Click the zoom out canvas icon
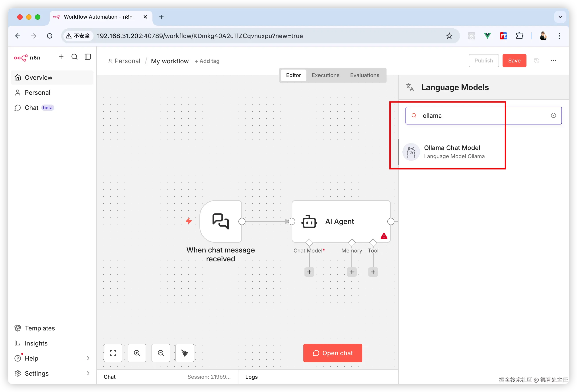The image size is (577, 392). point(161,353)
